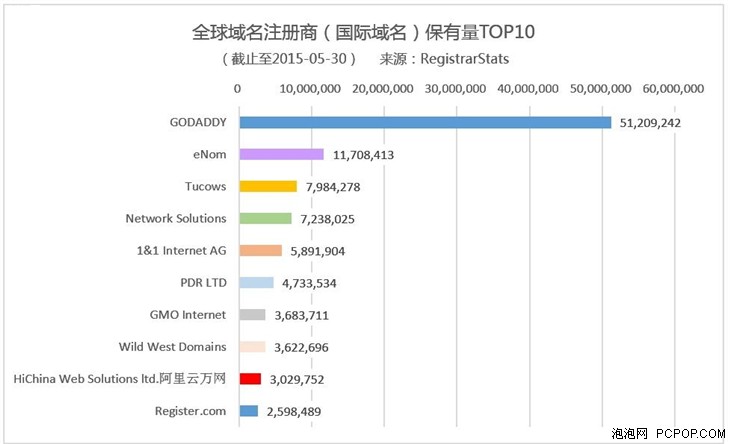This screenshot has height=444, width=730.
Task: Click the HiChina Web Solutions ltd.阿里云万网 label
Action: pos(120,379)
